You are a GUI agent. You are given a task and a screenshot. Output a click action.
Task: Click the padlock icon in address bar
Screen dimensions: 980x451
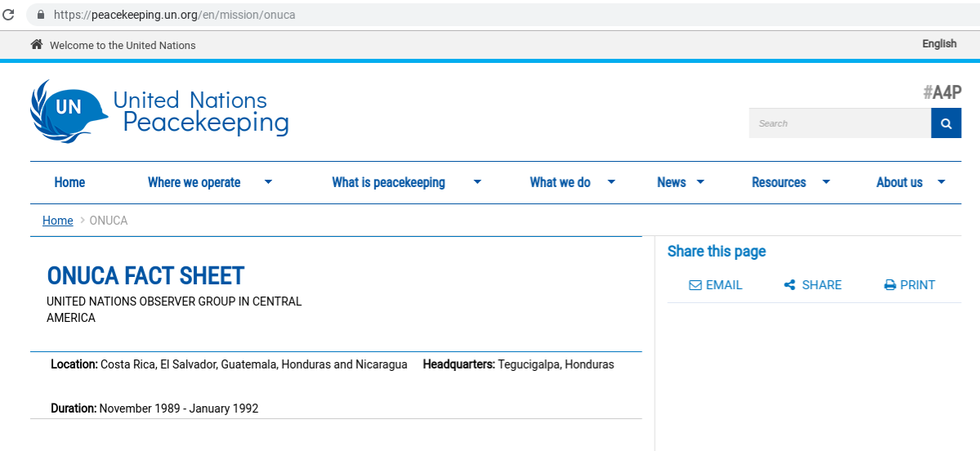tap(41, 15)
